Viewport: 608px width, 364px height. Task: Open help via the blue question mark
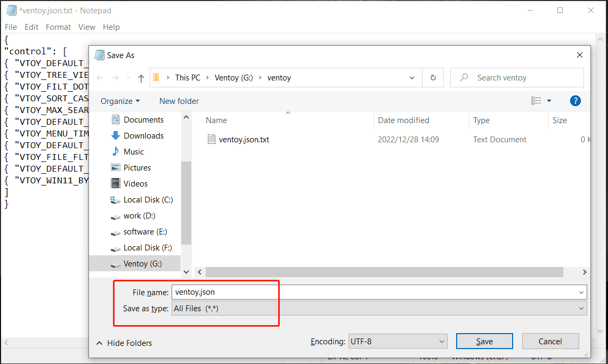575,101
